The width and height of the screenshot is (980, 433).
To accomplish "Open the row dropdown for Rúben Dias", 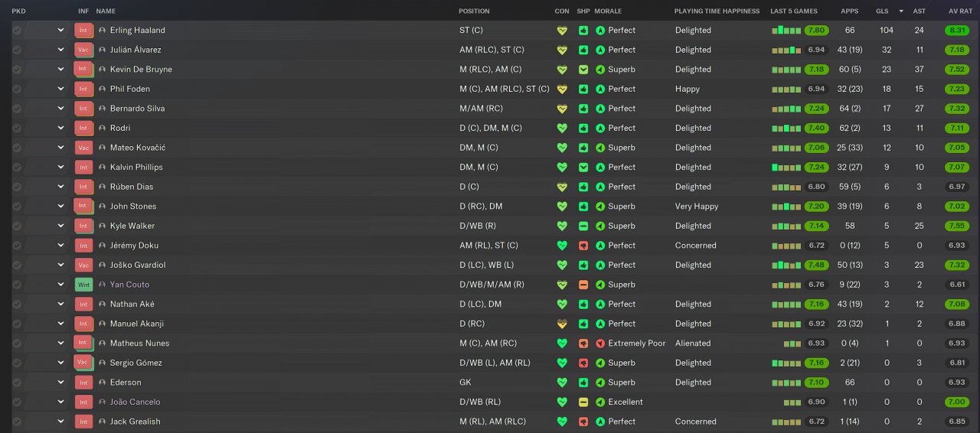I will pos(60,187).
